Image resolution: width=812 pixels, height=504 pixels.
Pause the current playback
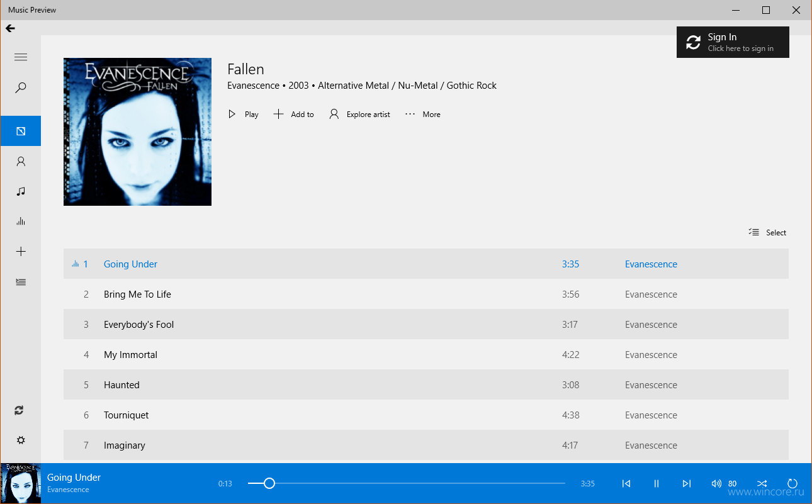657,483
